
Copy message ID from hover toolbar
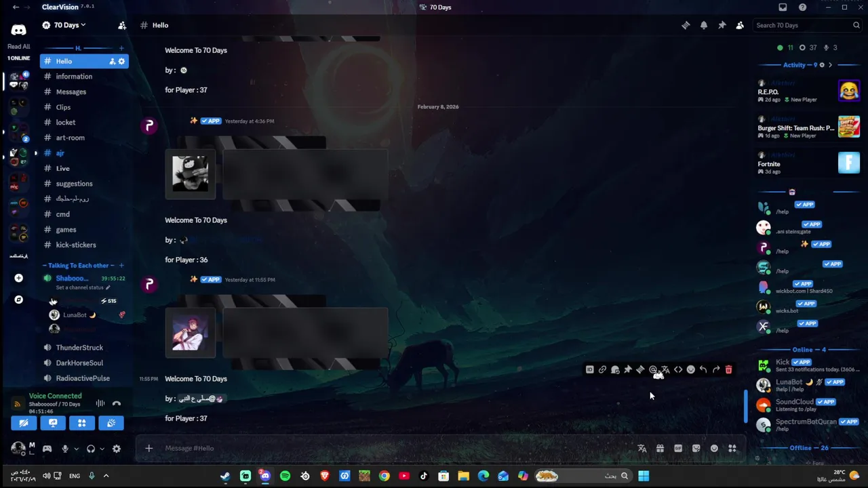(x=590, y=369)
